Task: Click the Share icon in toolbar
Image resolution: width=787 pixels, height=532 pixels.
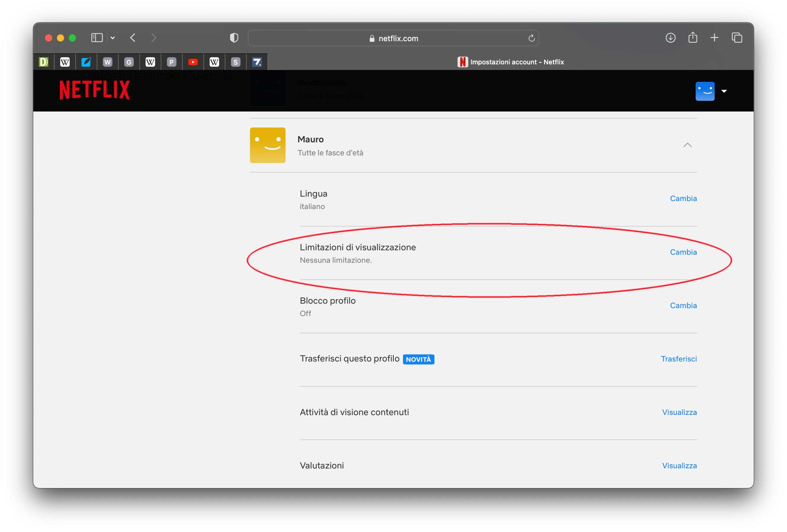Action: [693, 37]
